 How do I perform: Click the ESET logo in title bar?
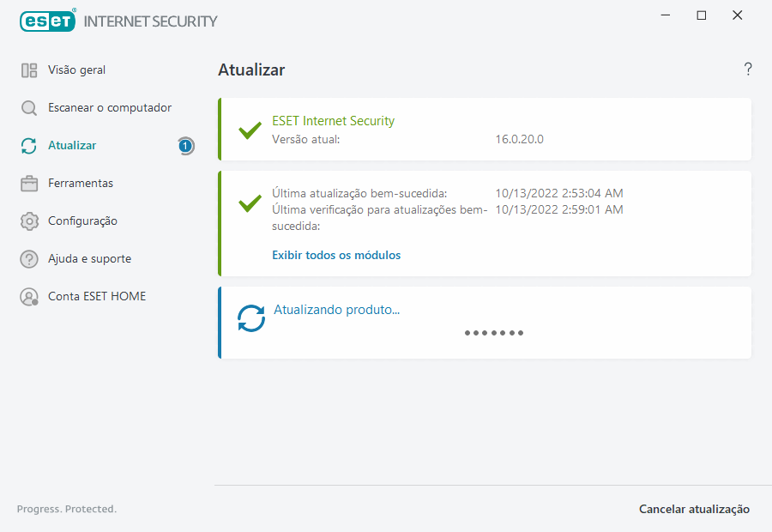(x=48, y=21)
